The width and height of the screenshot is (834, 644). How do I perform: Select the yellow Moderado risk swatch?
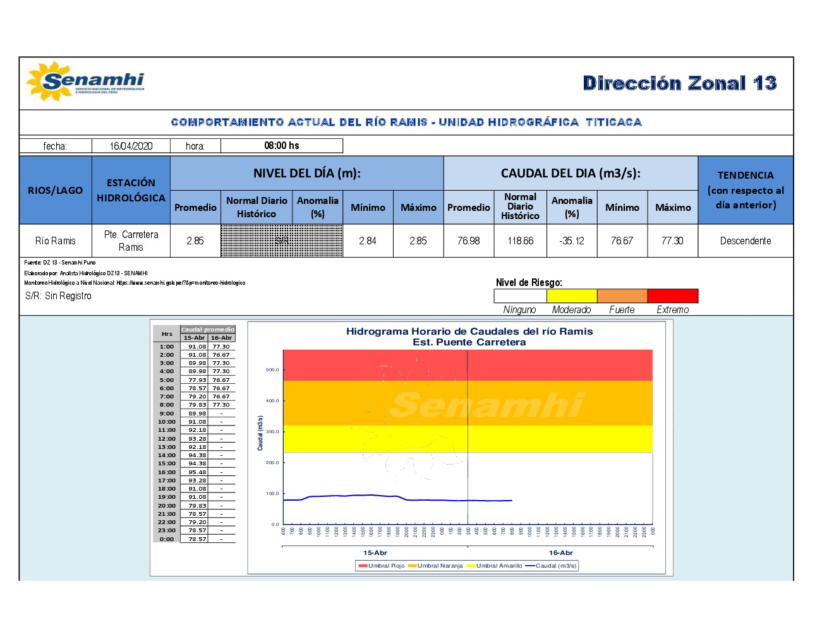point(571,295)
